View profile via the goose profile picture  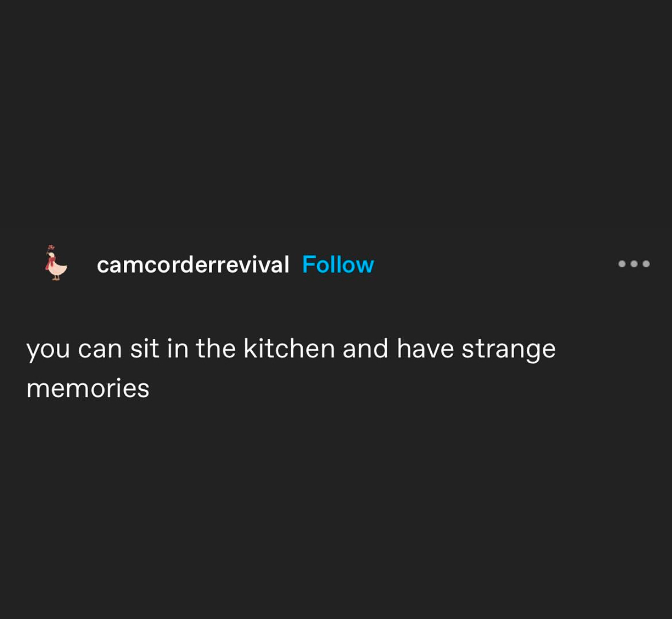point(56,264)
